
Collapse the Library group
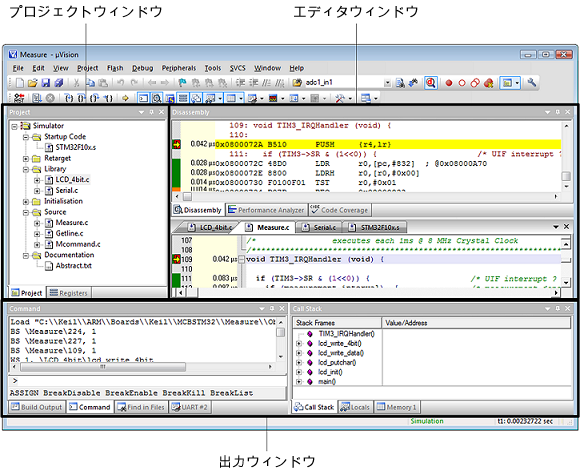(x=26, y=170)
